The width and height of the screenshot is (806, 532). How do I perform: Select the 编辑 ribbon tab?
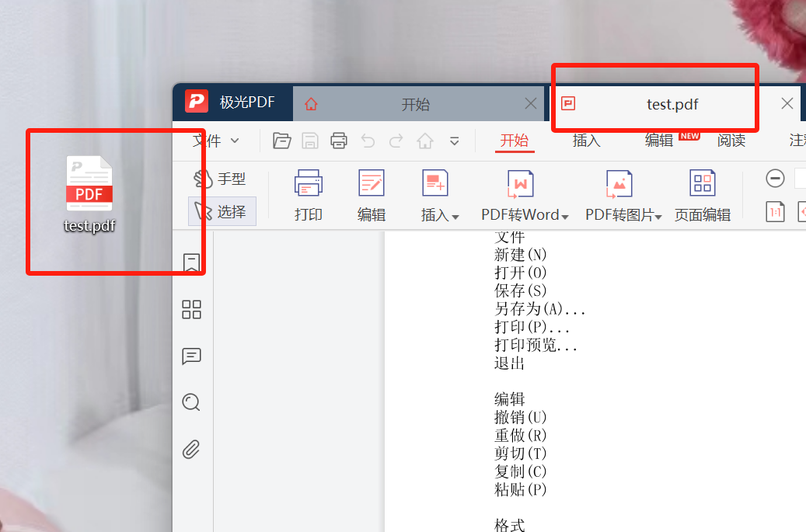[x=659, y=141]
